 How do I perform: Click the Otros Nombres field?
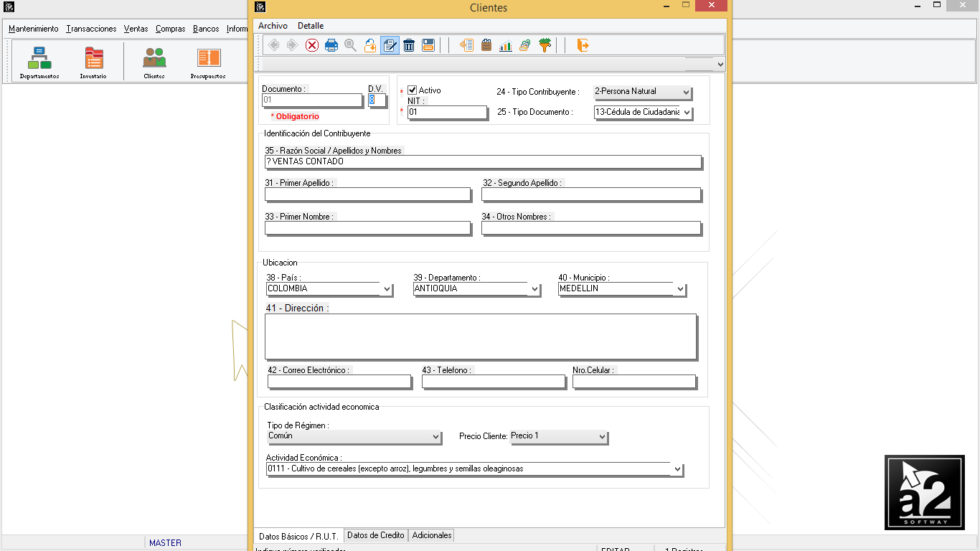(591, 228)
